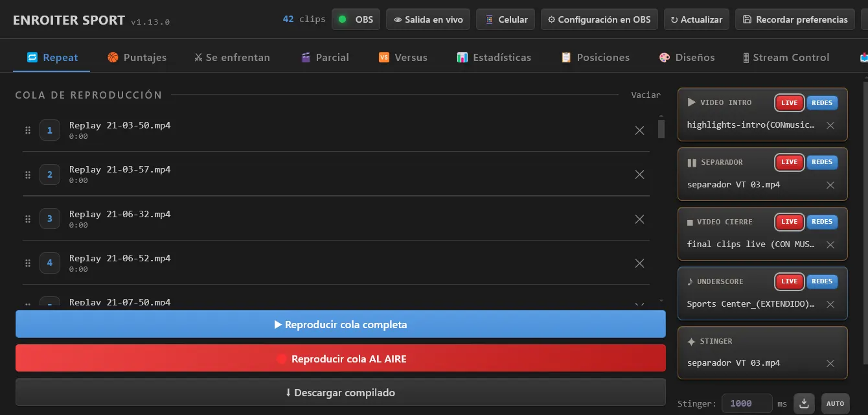This screenshot has width=868, height=415.
Task: Remove Replay 21-06-52.mp4 from the queue
Action: pos(639,263)
